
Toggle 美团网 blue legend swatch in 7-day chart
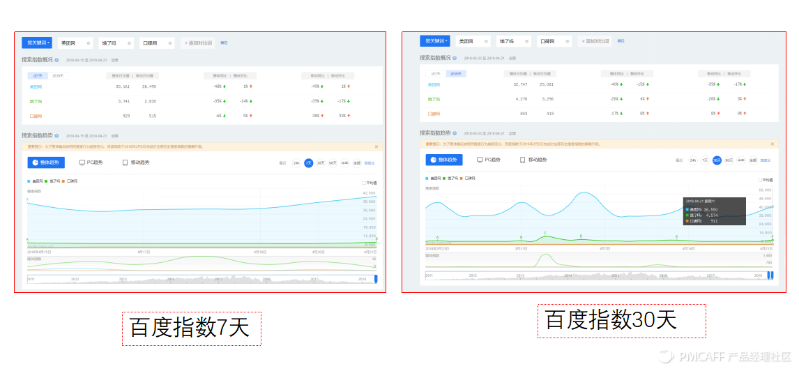click(x=29, y=181)
